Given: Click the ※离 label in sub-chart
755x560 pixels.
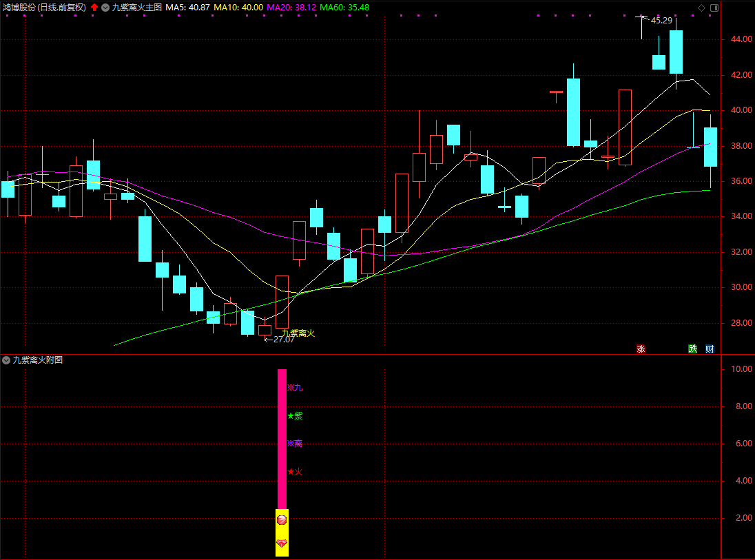Looking at the screenshot, I should [x=295, y=444].
